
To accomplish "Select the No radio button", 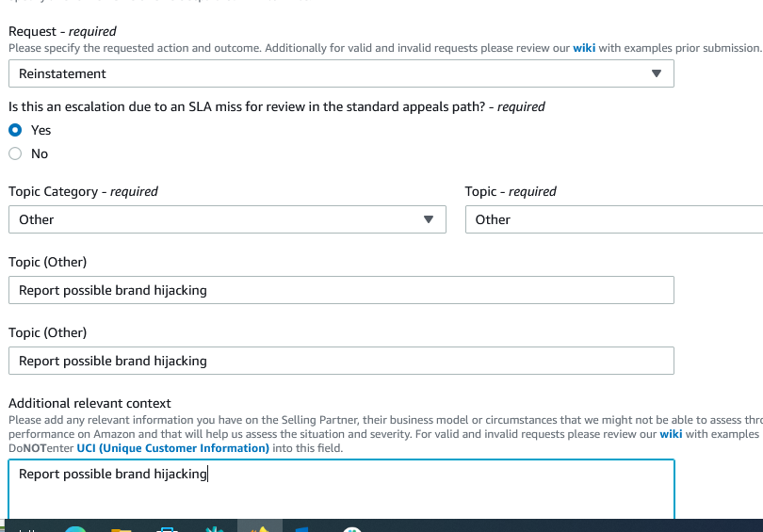I will tap(15, 153).
